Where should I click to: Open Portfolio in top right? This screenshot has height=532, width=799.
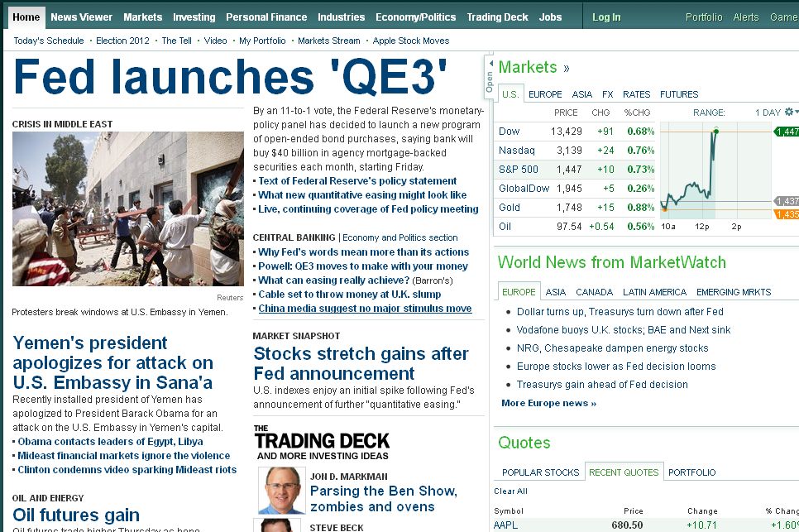tap(704, 17)
